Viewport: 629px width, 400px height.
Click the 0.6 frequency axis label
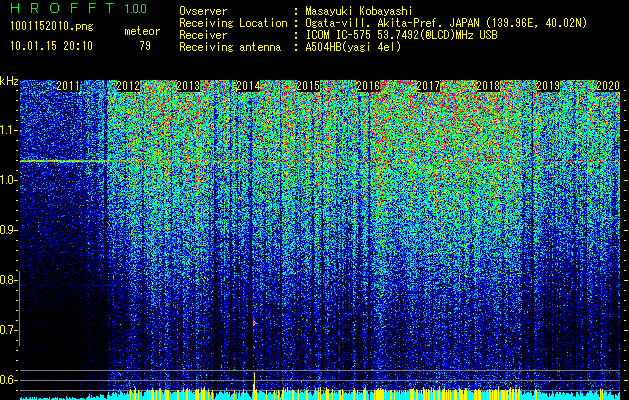(x=8, y=380)
